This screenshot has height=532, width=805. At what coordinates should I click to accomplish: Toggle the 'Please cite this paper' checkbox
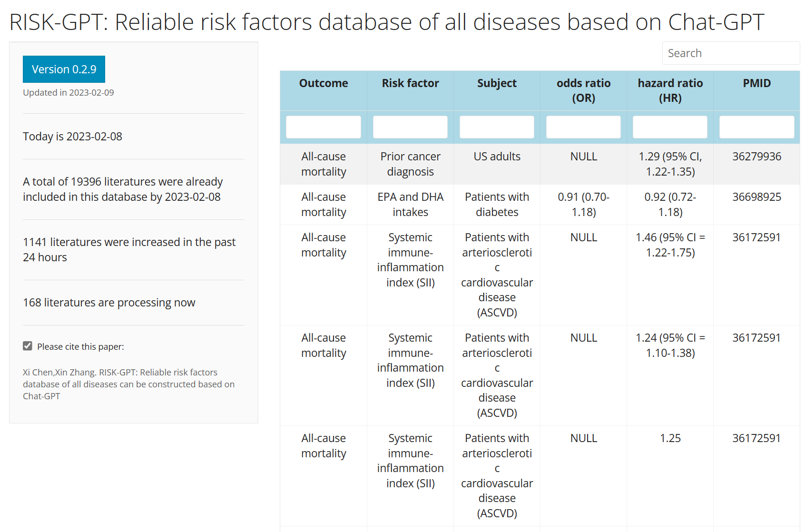tap(27, 345)
